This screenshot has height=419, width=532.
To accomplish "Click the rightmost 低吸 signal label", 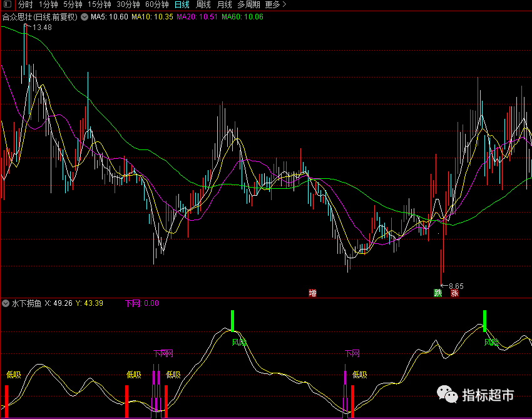I will [x=360, y=375].
